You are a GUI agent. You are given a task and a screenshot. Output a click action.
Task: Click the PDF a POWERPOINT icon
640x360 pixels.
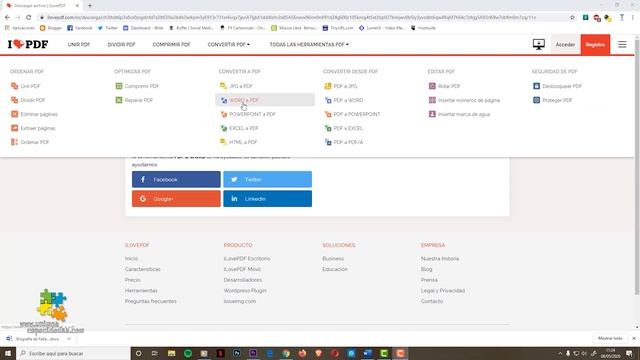(x=328, y=114)
